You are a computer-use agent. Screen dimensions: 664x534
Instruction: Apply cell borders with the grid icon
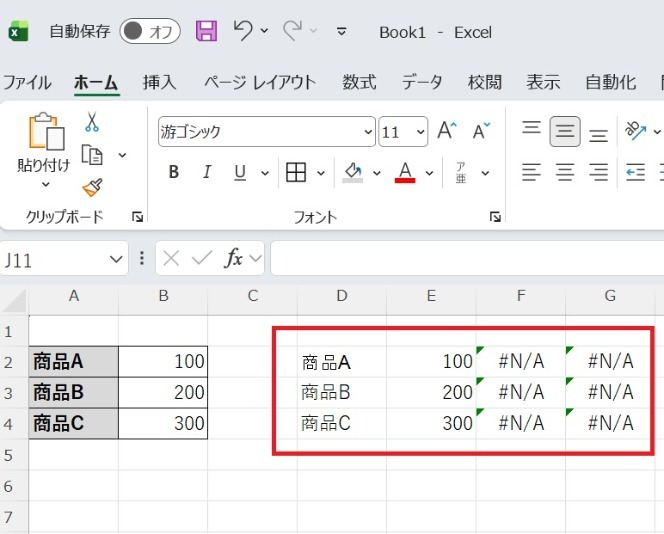[x=296, y=172]
